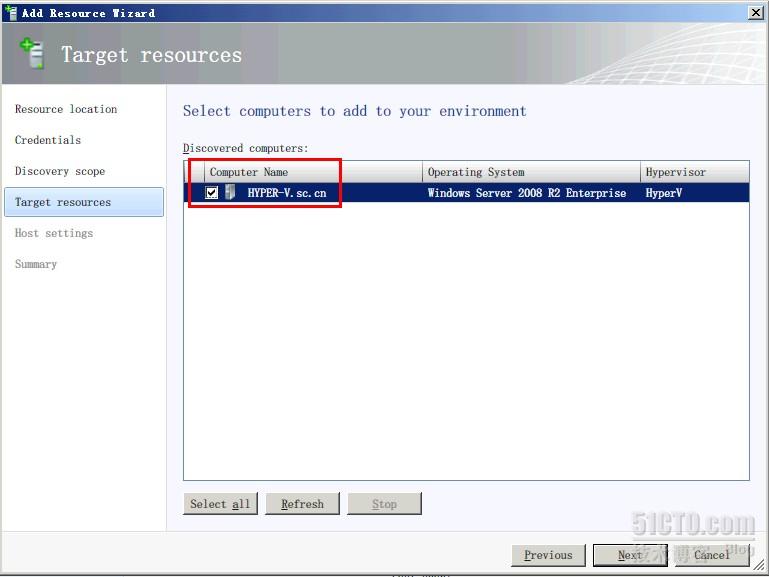Select the HYPER-V.sc.cn computer name
769x577 pixels.
[287, 193]
